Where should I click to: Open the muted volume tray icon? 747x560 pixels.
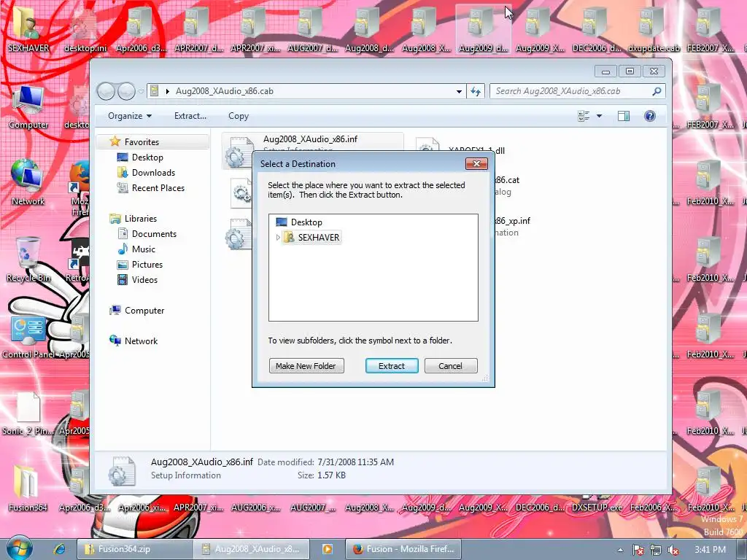click(673, 550)
